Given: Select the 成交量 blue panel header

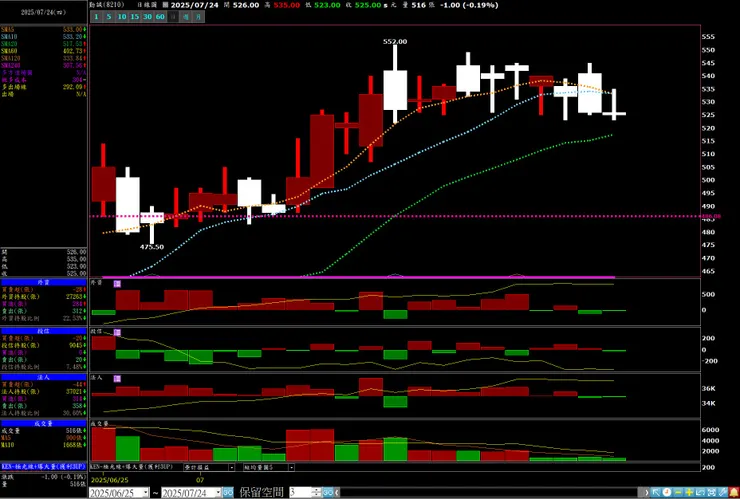Looking at the screenshot, I should pos(43,423).
